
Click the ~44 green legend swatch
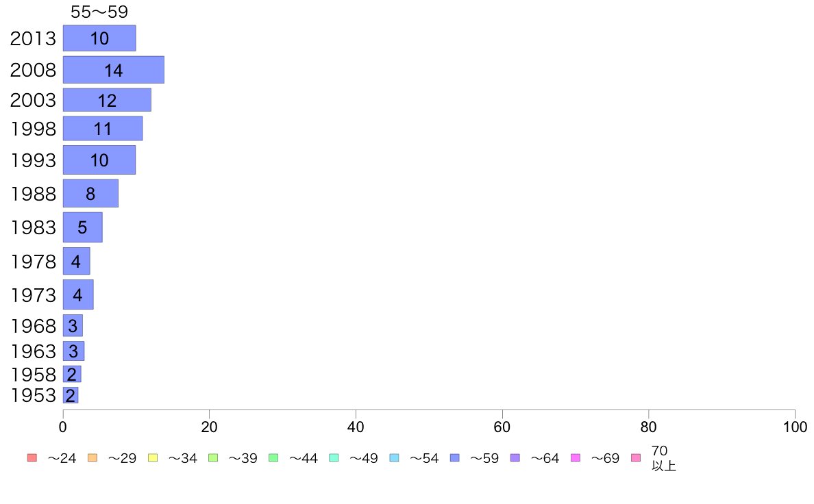(x=273, y=458)
